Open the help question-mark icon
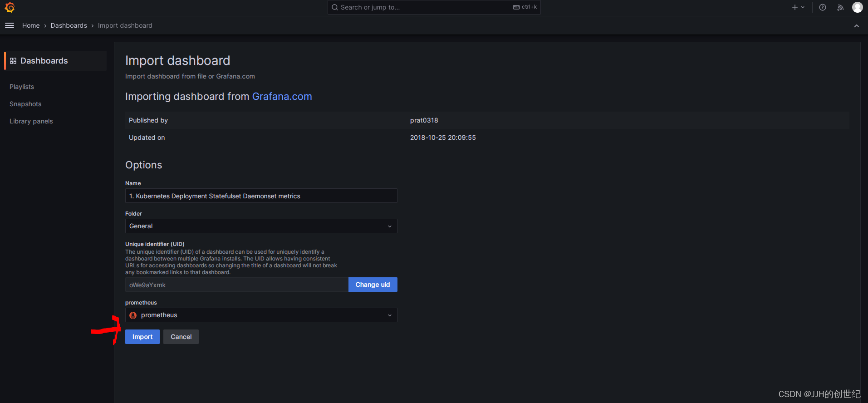 [823, 7]
